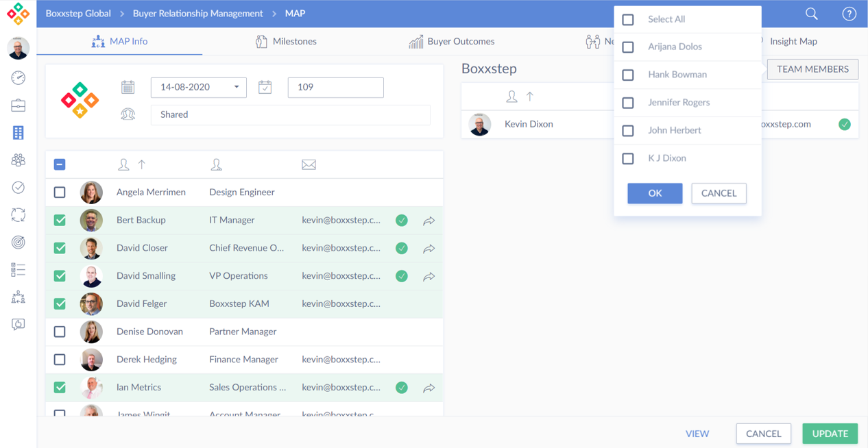This screenshot has width=868, height=448.
Task: Click the 109 days input field
Action: (x=335, y=88)
